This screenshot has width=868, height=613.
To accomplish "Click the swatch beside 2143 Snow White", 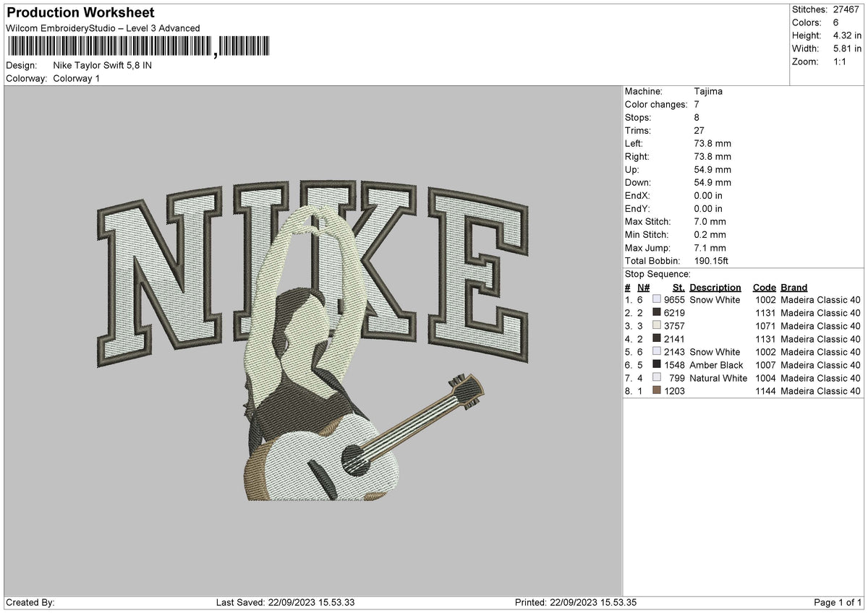I will tap(657, 352).
